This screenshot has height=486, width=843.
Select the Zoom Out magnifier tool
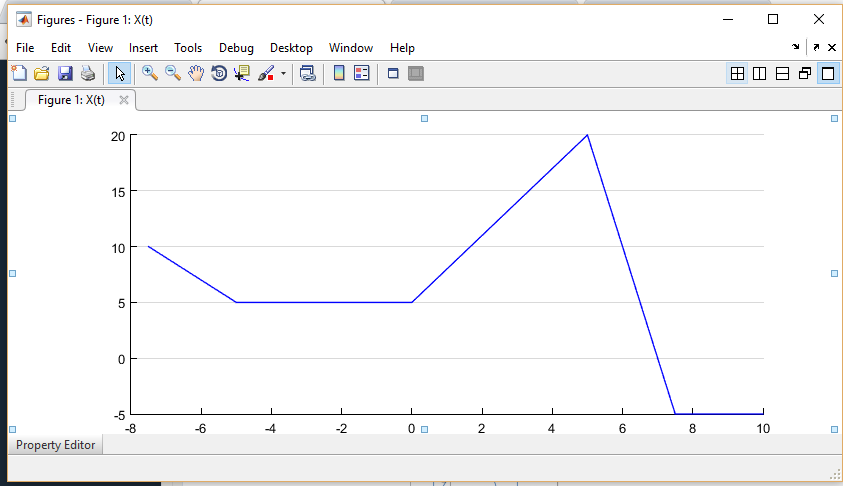[x=173, y=73]
